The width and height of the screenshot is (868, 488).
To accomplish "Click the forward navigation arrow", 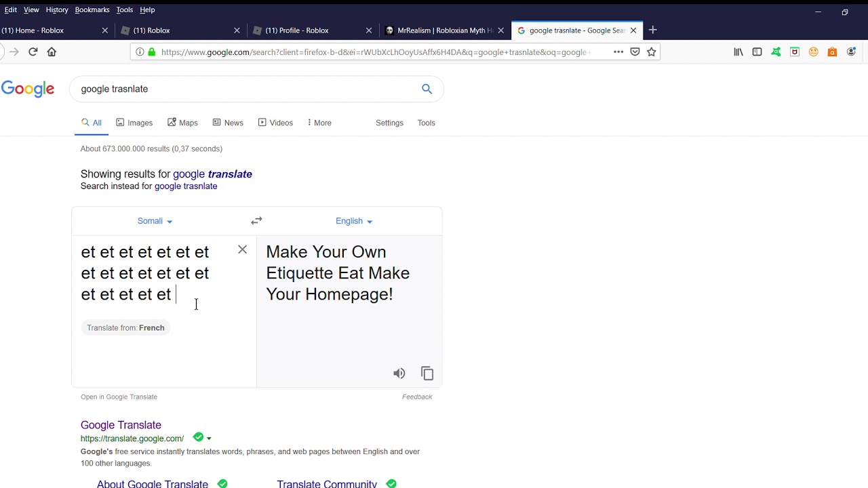I will click(14, 52).
